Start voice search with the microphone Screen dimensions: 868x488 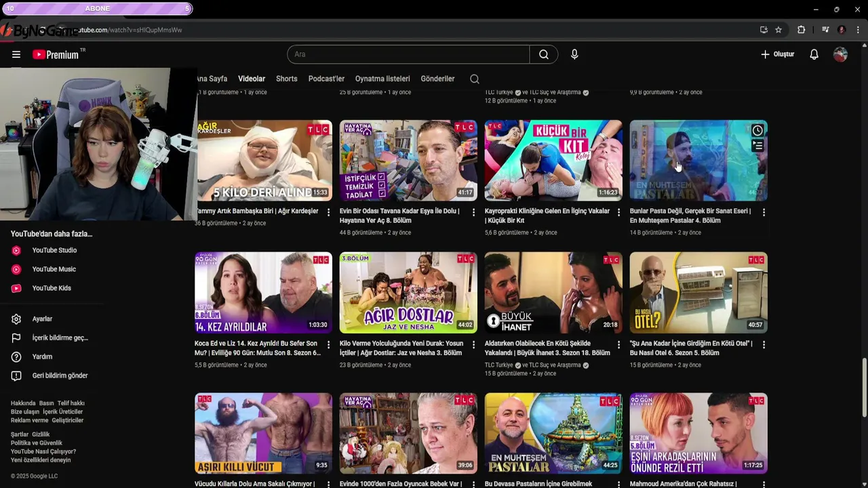click(574, 54)
